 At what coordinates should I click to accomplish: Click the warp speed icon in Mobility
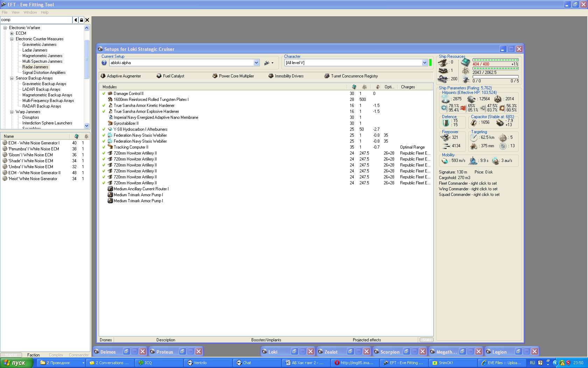click(496, 161)
